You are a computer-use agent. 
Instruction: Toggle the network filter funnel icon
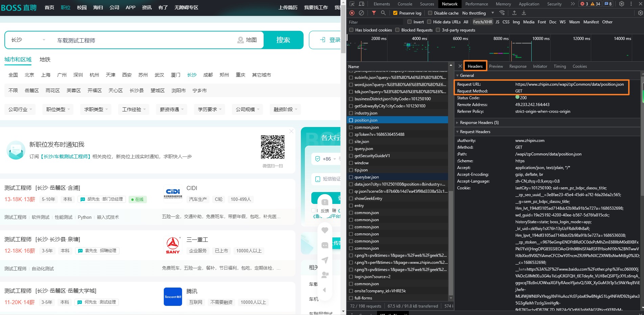pos(374,13)
